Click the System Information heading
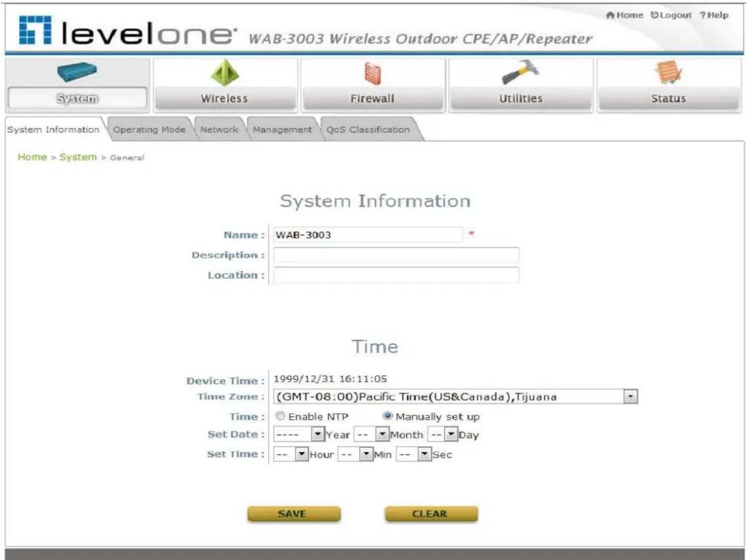 click(x=375, y=201)
